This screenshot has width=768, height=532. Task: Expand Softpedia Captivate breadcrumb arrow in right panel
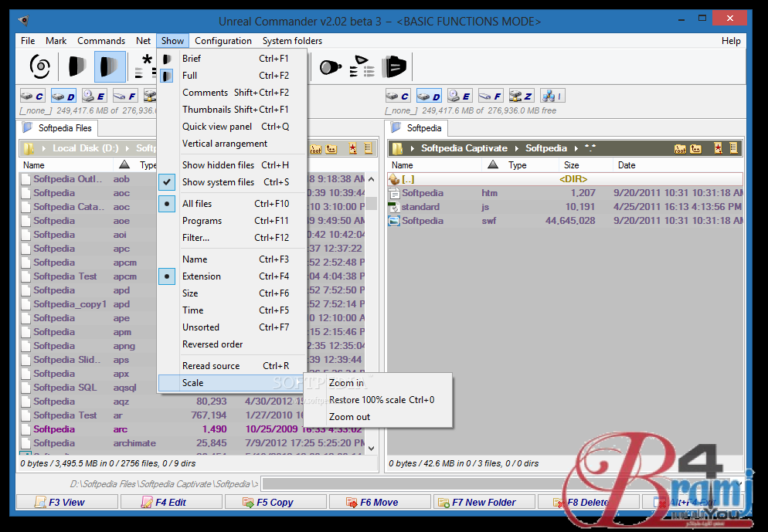[413, 148]
